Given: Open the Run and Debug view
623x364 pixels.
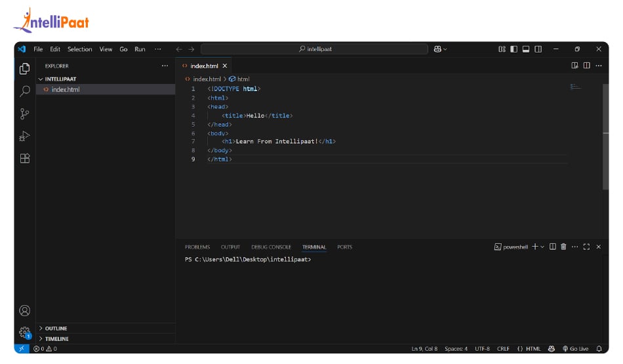Looking at the screenshot, I should pyautogui.click(x=25, y=136).
